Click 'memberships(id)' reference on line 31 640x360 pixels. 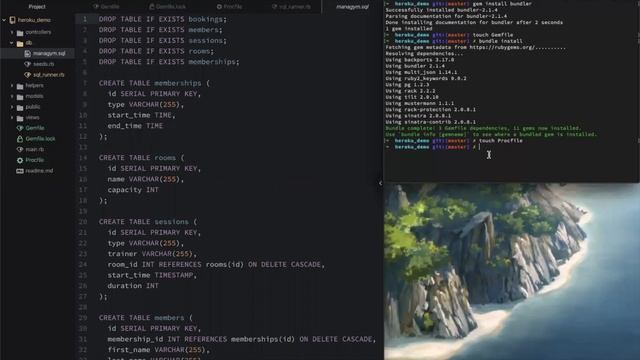point(263,339)
